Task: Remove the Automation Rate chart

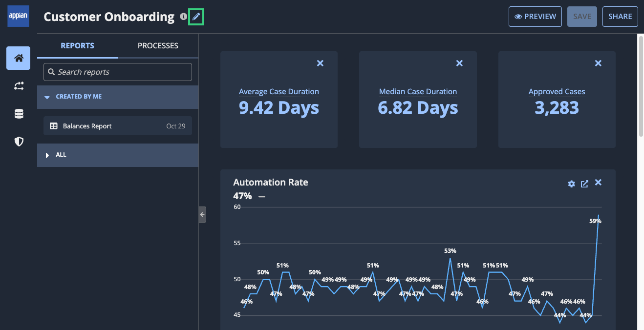Action: click(598, 183)
